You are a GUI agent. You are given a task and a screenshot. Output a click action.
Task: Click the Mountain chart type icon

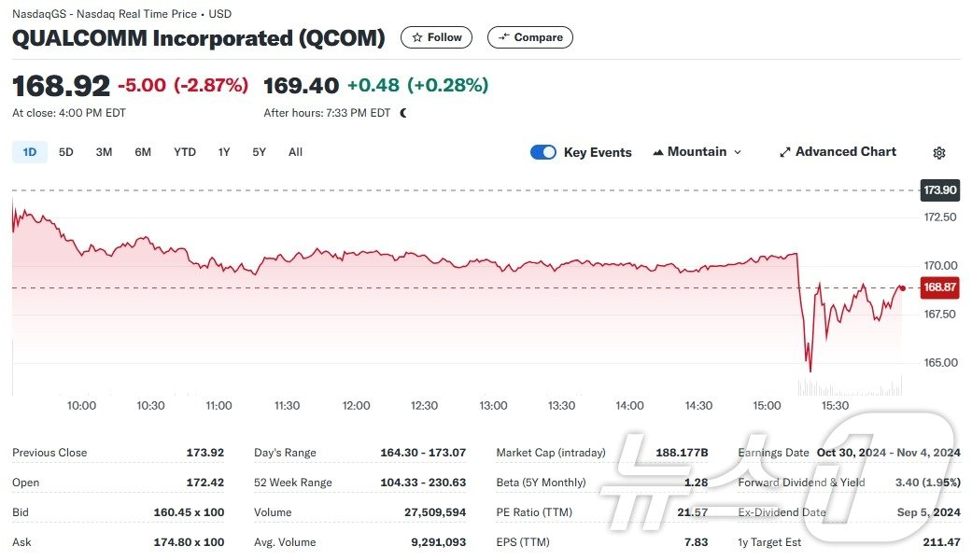click(x=658, y=152)
